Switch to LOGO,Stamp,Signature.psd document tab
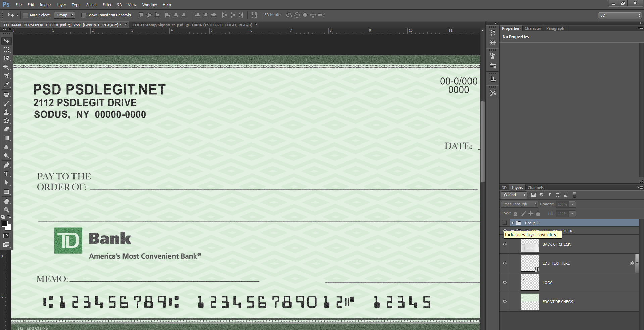 click(x=192, y=25)
